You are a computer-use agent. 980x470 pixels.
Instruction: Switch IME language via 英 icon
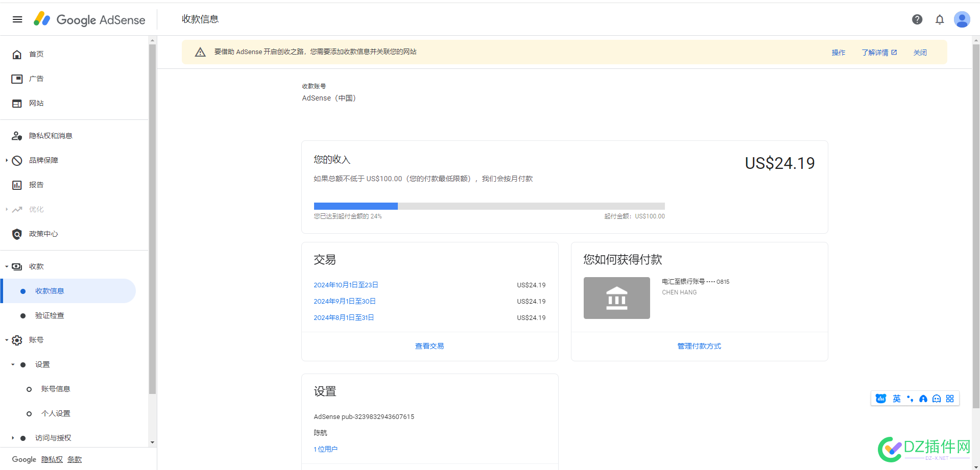[x=897, y=399]
